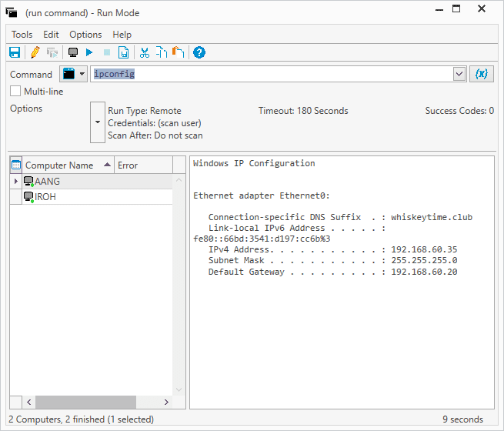504x431 pixels.
Task: Maximize the Run Mode window
Action: tap(456, 8)
